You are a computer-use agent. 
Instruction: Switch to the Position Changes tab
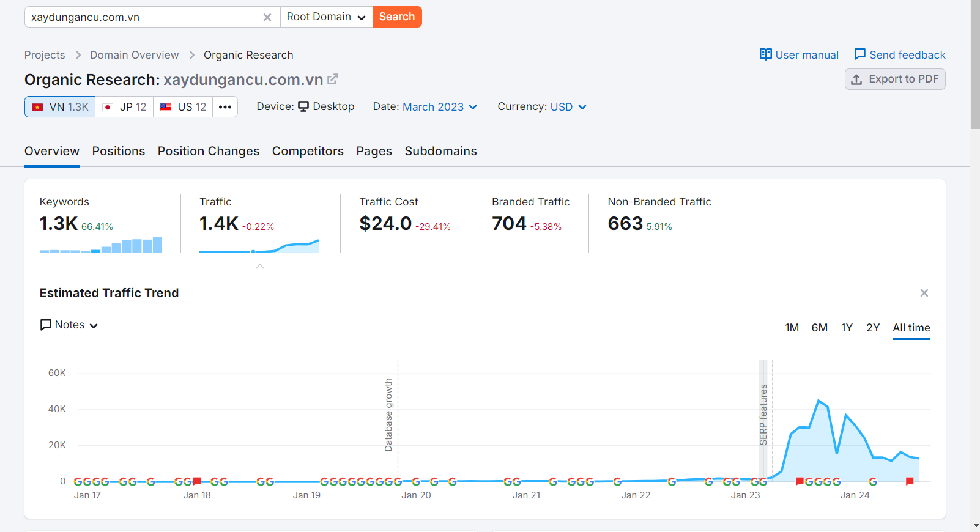[x=209, y=151]
